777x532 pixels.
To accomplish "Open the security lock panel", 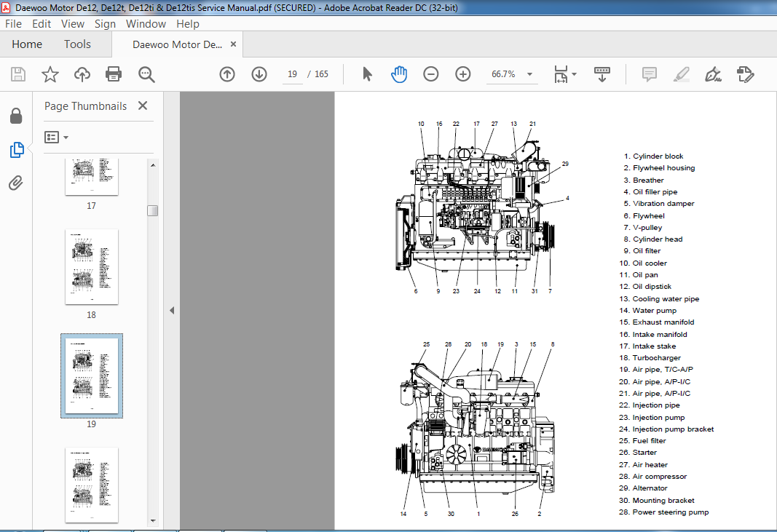I will (16, 116).
